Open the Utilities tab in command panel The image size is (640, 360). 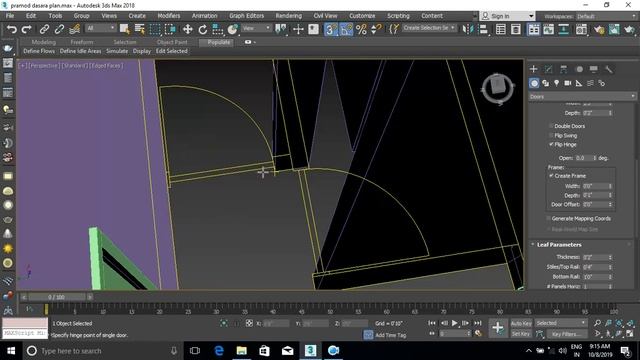[x=609, y=69]
